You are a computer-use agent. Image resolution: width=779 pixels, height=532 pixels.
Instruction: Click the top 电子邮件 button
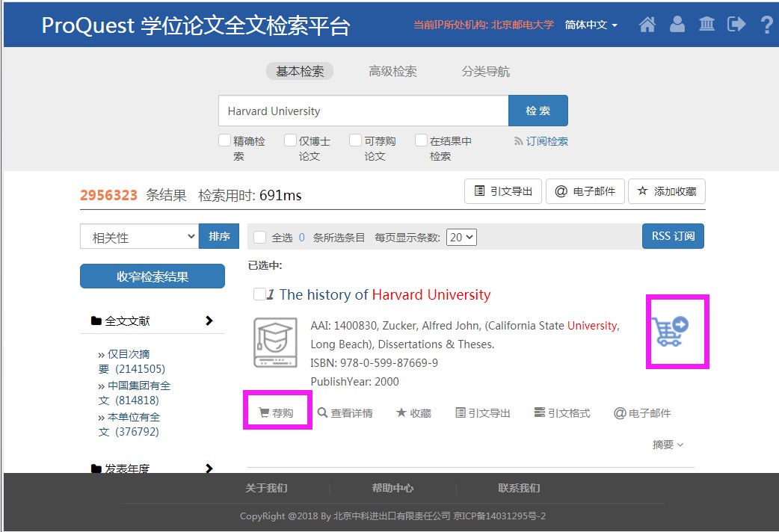pyautogui.click(x=585, y=191)
